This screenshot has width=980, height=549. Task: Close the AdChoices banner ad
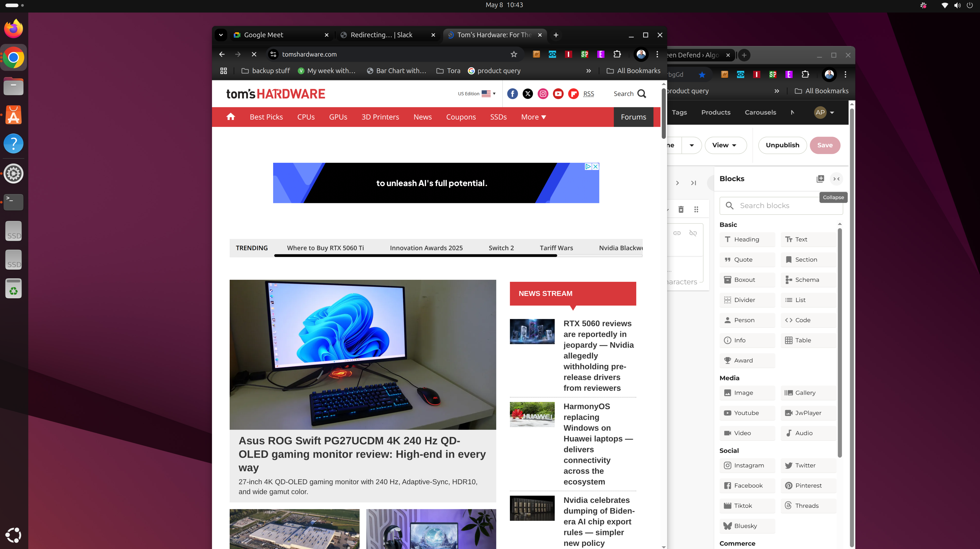(596, 166)
